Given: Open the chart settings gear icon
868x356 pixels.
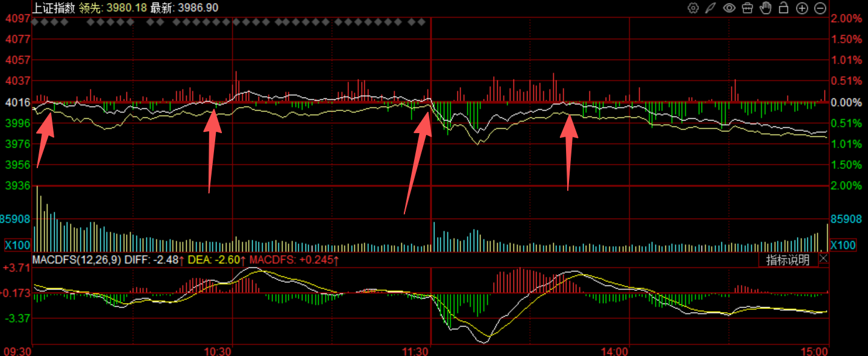Looking at the screenshot, I should point(693,8).
